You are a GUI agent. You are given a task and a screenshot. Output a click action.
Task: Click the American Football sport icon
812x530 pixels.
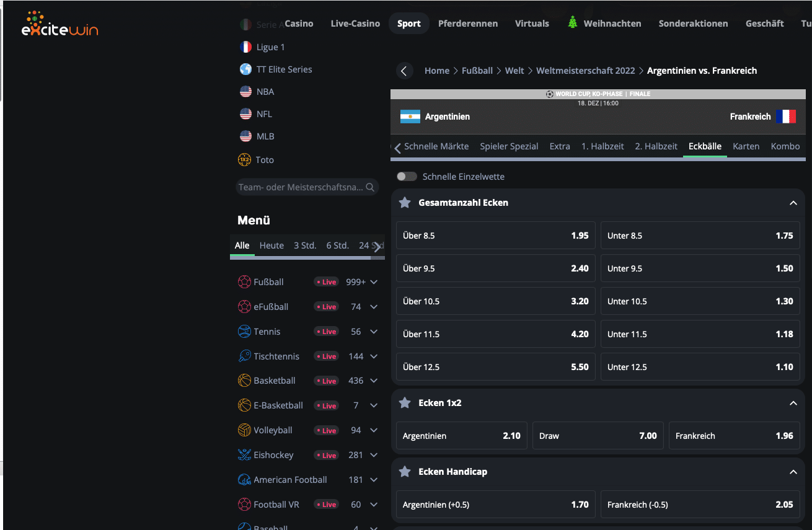click(x=244, y=480)
